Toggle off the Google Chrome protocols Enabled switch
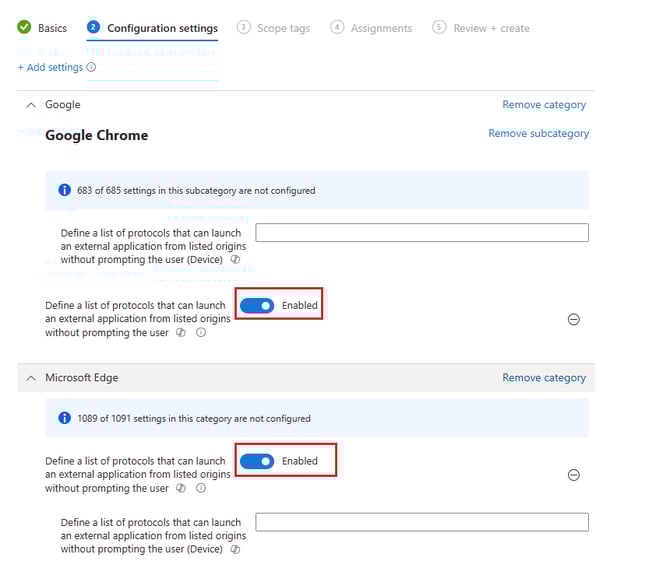Image resolution: width=670 pixels, height=575 pixels. tap(257, 305)
